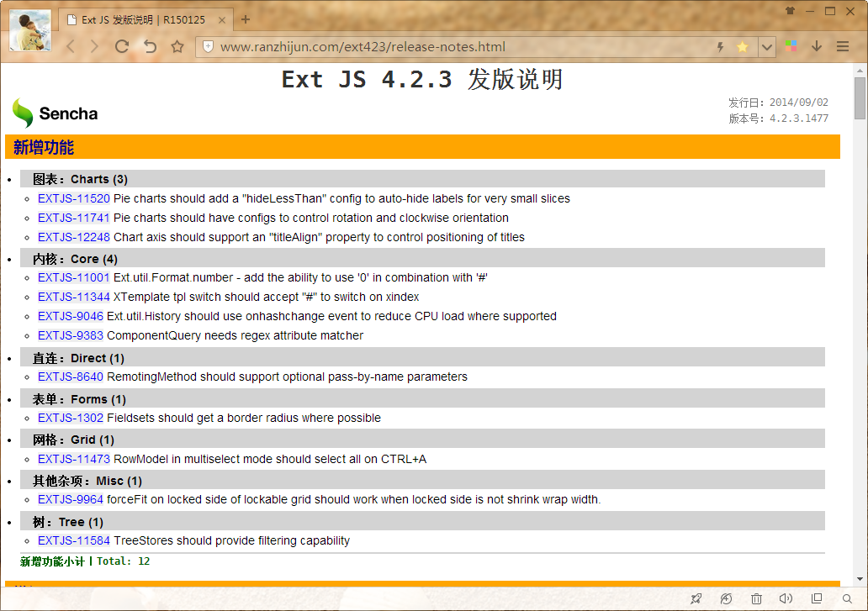Image resolution: width=868 pixels, height=611 pixels.
Task: Click the yellow favorite star in address bar
Action: [x=743, y=47]
